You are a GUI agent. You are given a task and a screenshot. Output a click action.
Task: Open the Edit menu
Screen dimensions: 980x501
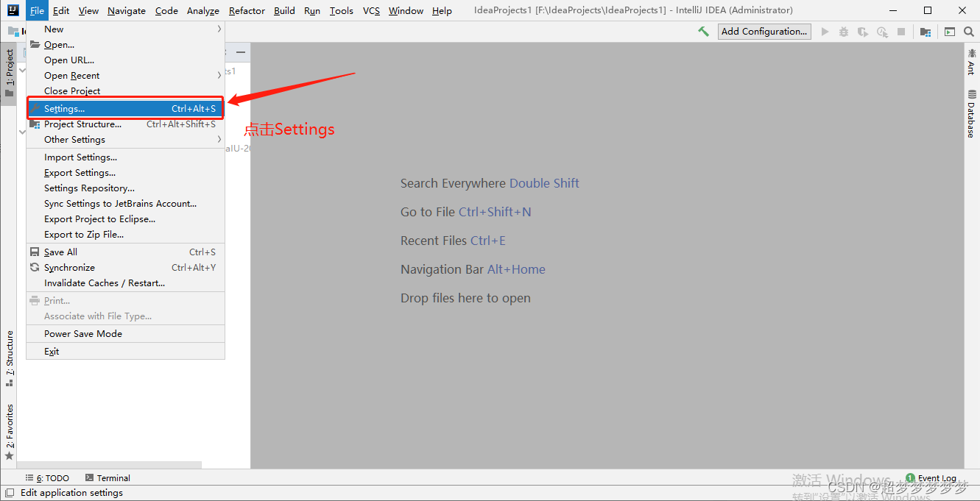pyautogui.click(x=61, y=10)
